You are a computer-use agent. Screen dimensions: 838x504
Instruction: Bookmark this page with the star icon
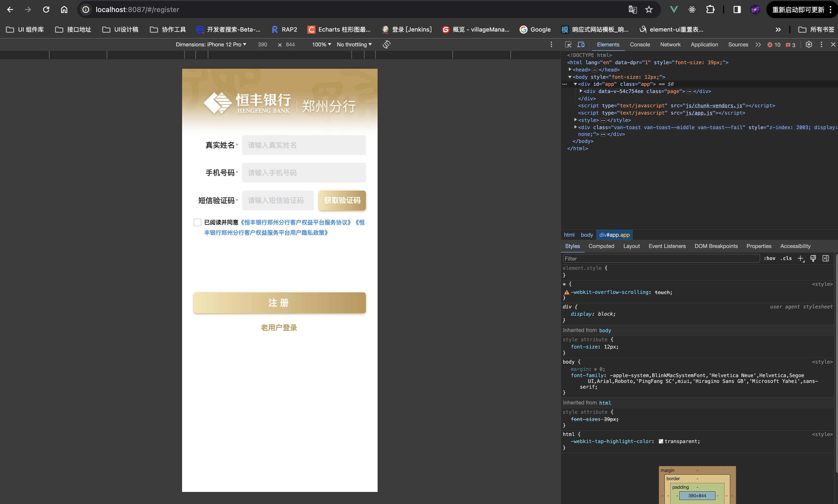649,10
